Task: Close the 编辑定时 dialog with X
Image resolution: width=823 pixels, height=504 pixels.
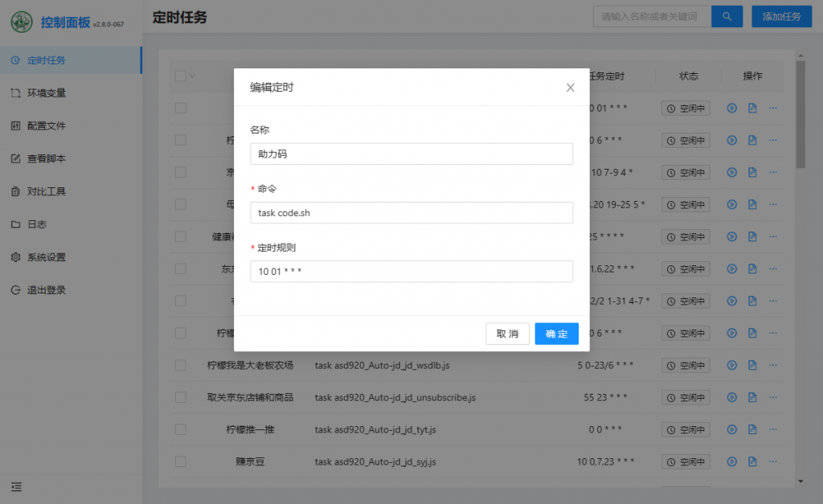Action: pos(570,88)
